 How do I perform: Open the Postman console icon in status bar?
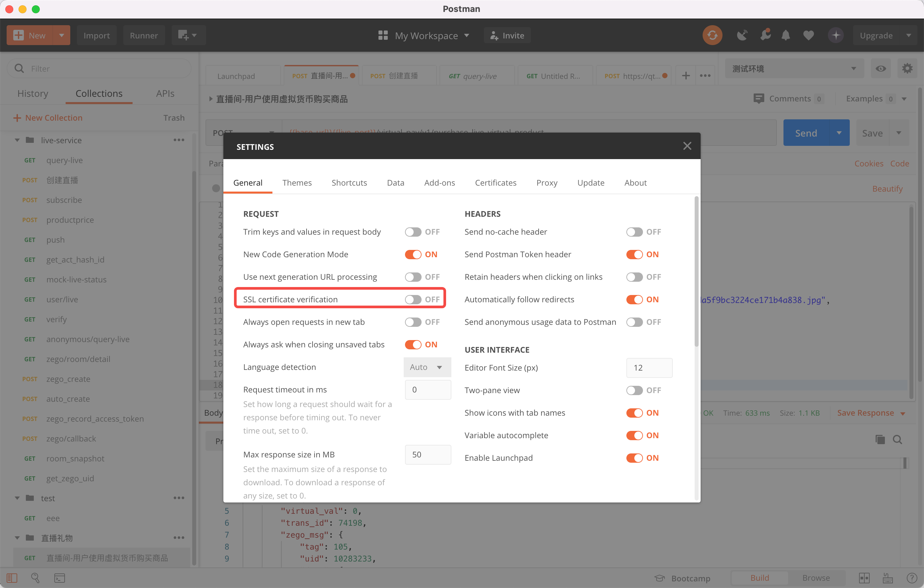pos(59,578)
